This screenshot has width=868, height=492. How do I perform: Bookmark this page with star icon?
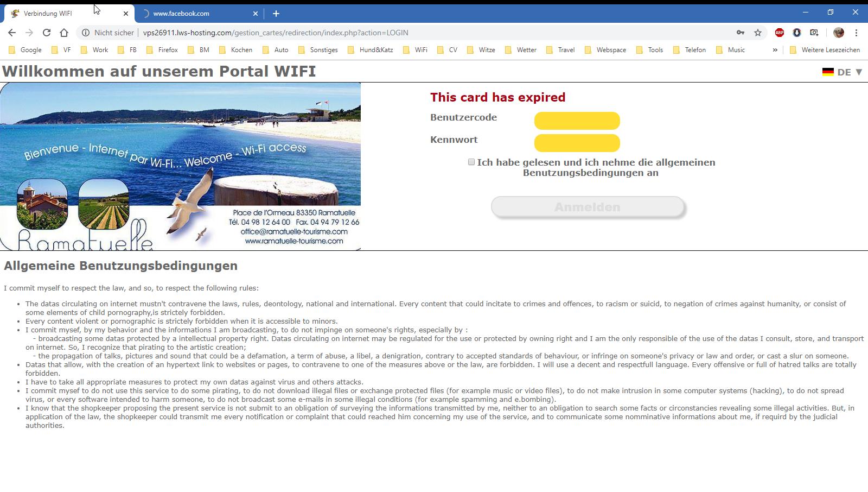point(758,33)
